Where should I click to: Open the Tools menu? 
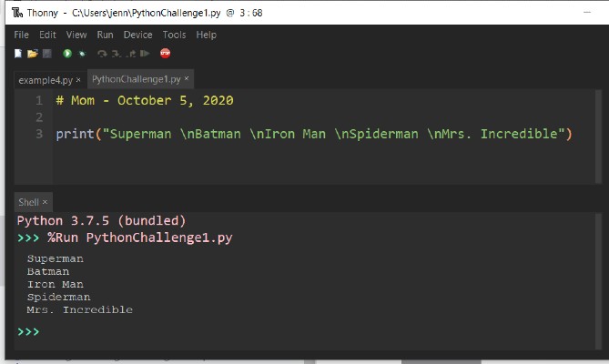tap(174, 35)
